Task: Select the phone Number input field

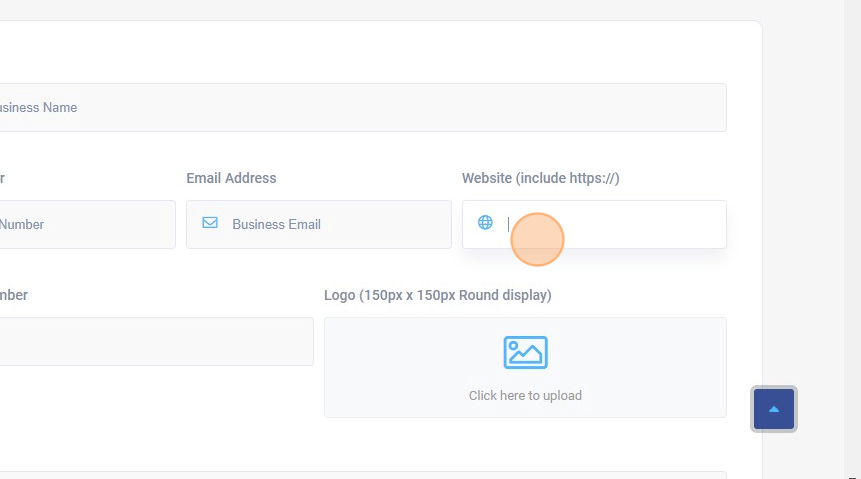Action: click(x=85, y=224)
